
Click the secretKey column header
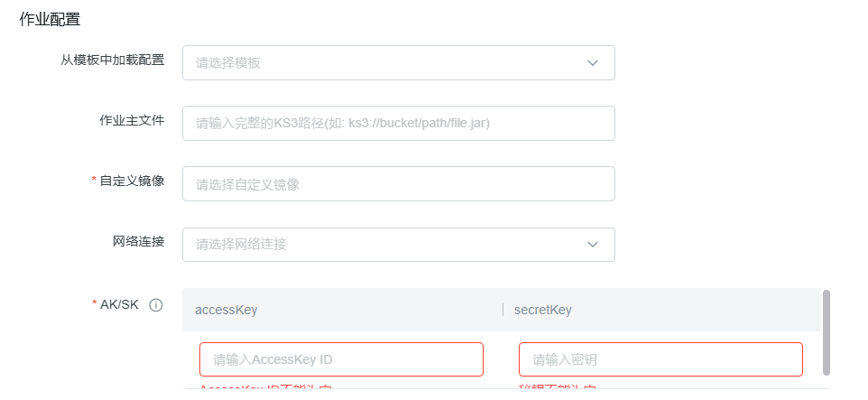pos(543,310)
